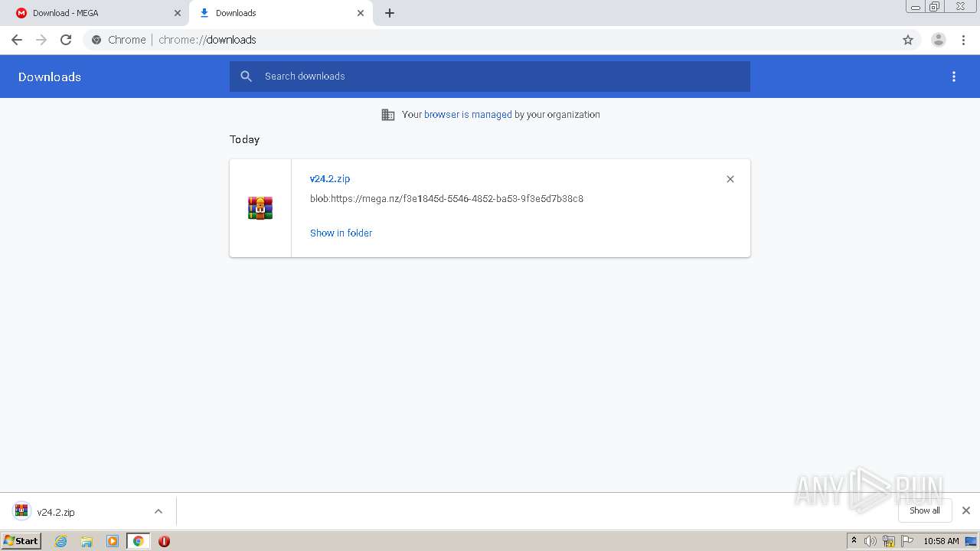This screenshot has width=980, height=551.
Task: Bookmark this page with the star icon
Action: (x=908, y=40)
